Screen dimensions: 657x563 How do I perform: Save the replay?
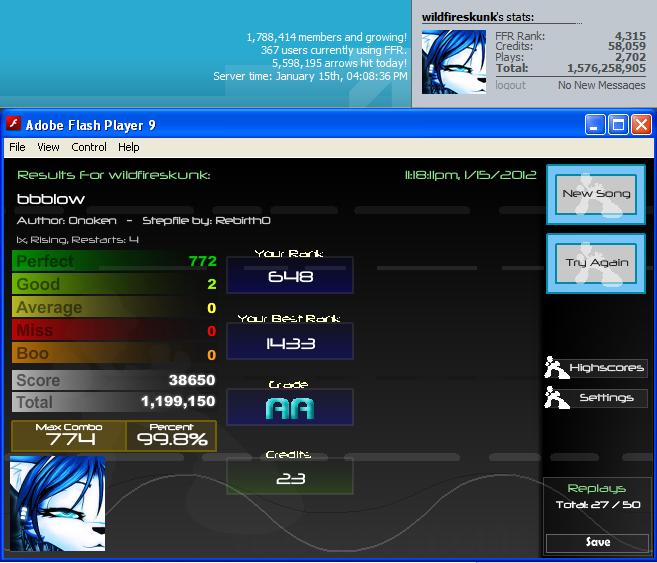pyautogui.click(x=598, y=542)
